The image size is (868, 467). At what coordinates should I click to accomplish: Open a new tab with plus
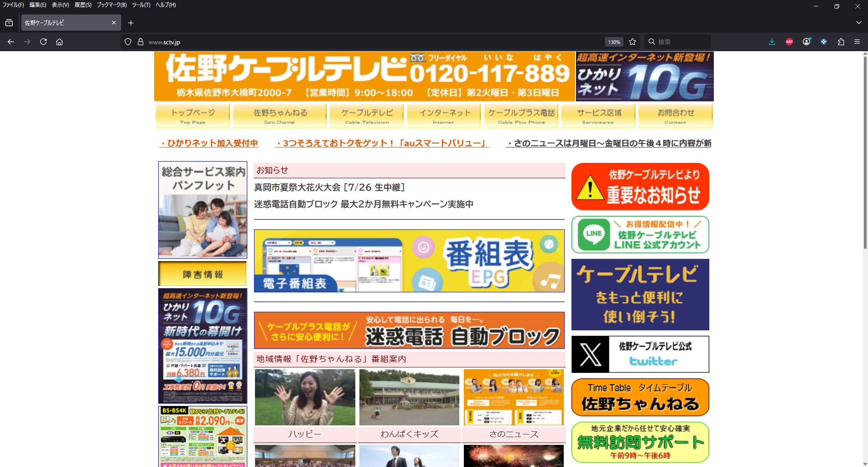(x=131, y=23)
